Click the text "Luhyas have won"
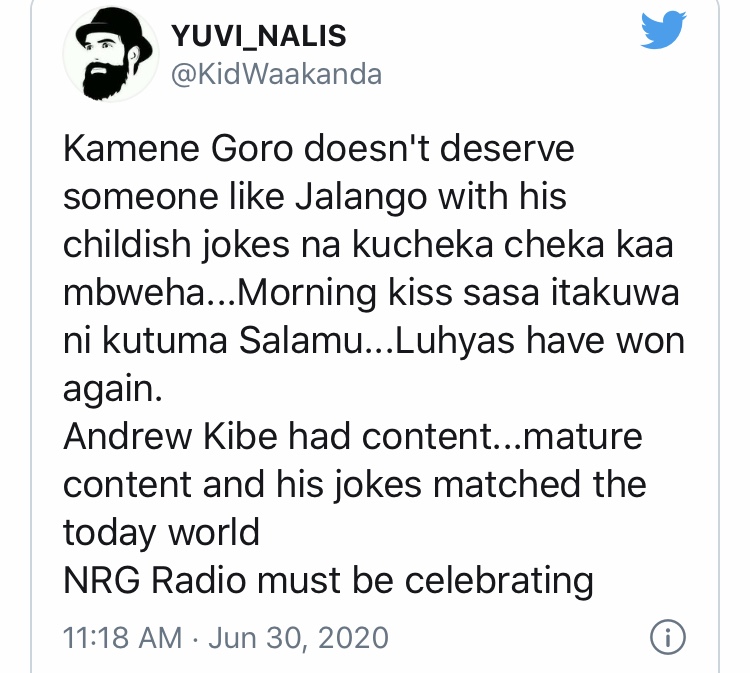The width and height of the screenshot is (750, 673). 540,341
